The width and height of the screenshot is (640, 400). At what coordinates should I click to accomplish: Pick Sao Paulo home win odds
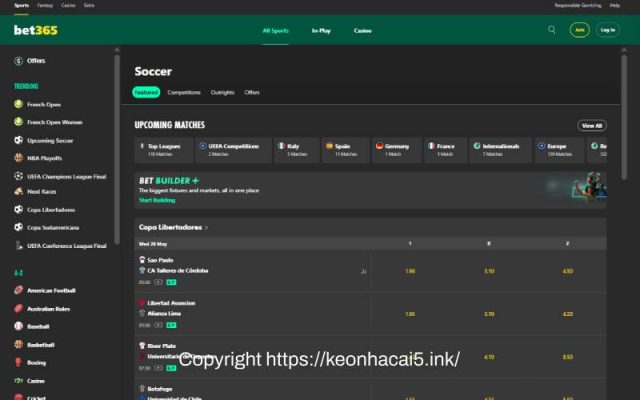pos(410,271)
